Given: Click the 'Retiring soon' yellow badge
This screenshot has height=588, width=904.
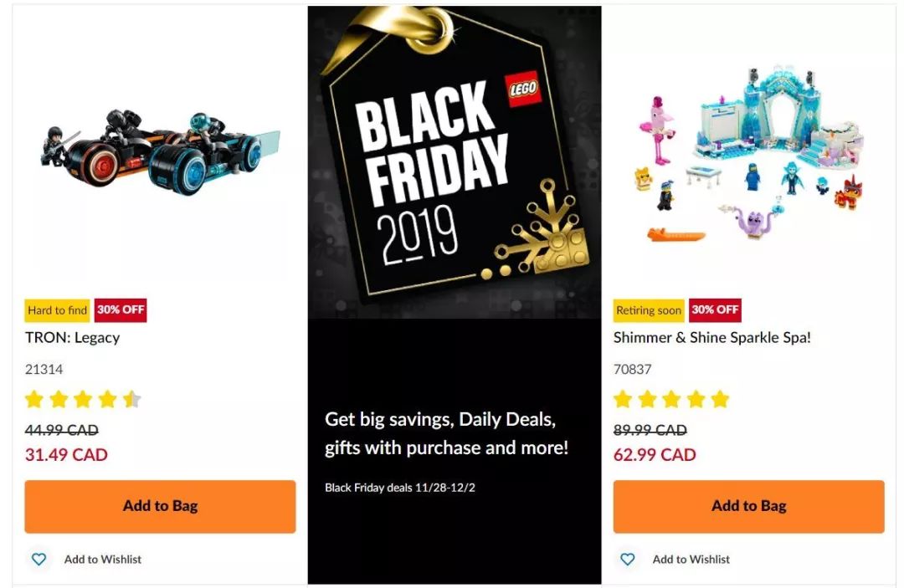Looking at the screenshot, I should pos(649,310).
